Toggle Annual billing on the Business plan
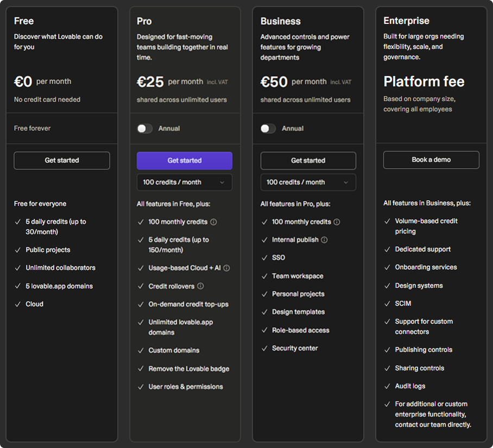This screenshot has height=448, width=493. 268,129
